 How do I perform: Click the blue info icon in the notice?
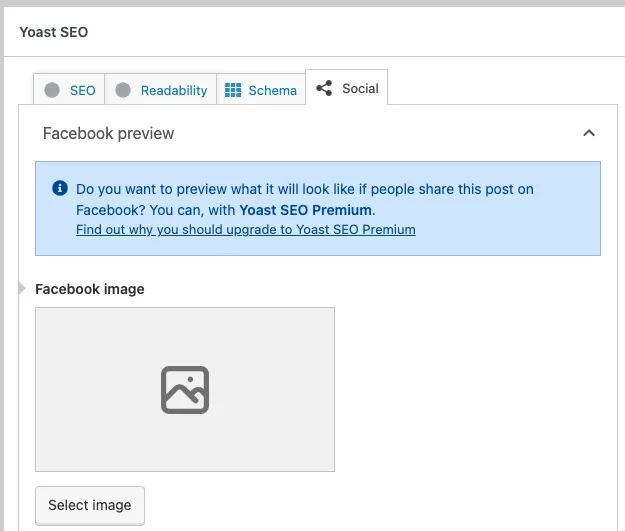(x=59, y=187)
